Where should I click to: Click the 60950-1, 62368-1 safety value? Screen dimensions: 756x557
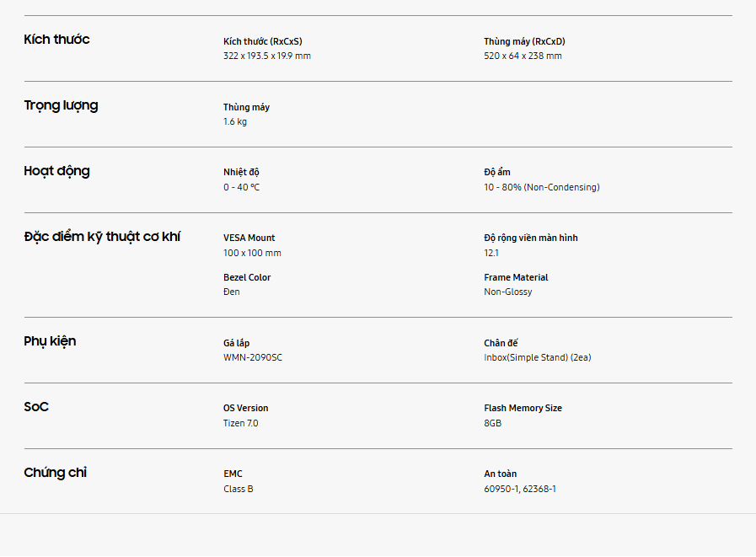[x=520, y=489]
